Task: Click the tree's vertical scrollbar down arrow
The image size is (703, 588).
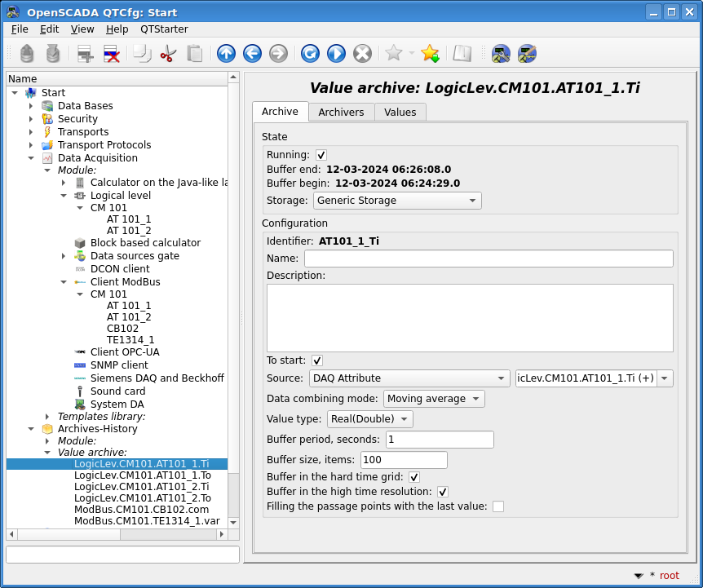Action: (233, 522)
